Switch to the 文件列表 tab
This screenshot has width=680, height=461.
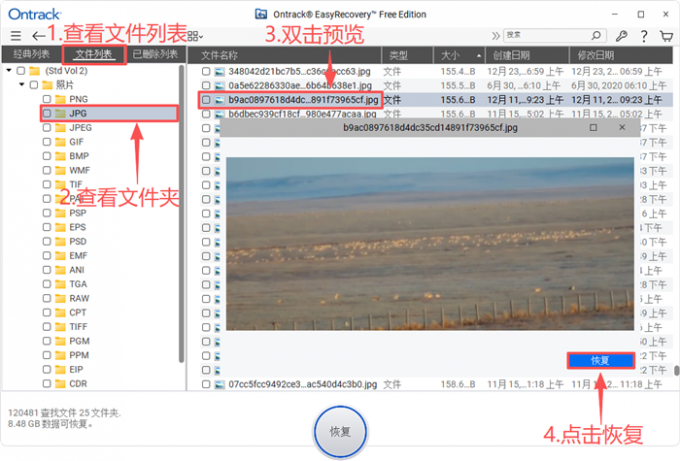point(94,54)
